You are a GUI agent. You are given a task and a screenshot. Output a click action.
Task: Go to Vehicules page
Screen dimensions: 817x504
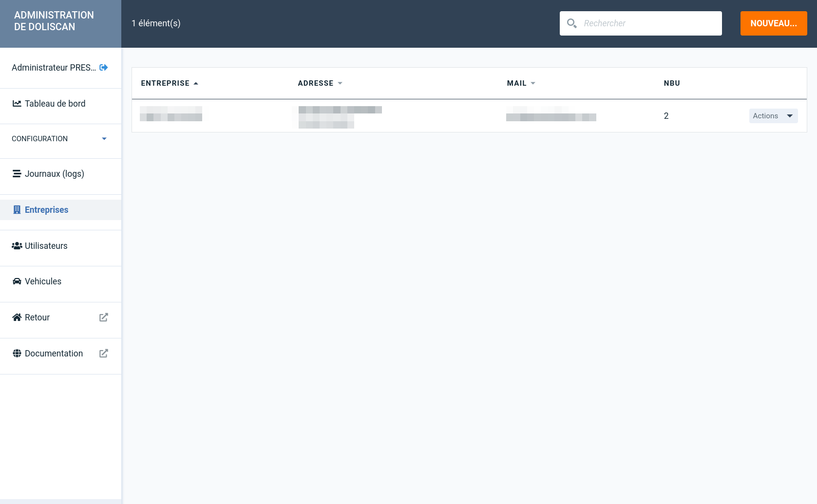[60, 281]
